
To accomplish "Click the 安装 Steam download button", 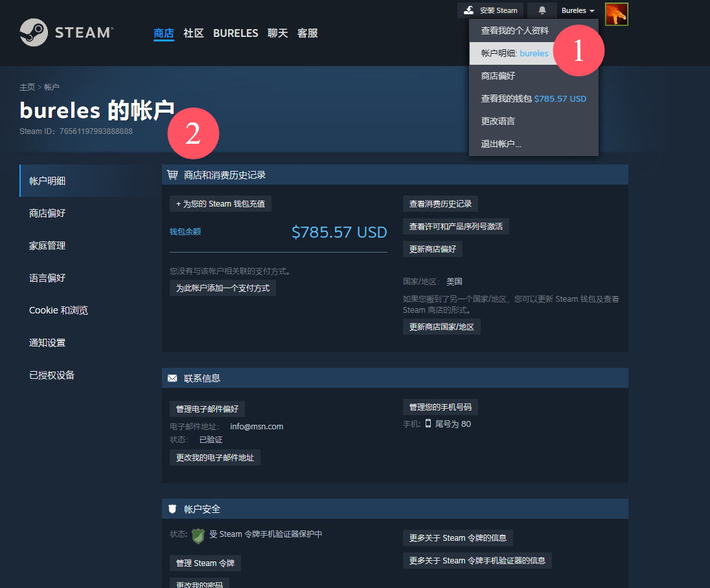I will pos(490,10).
